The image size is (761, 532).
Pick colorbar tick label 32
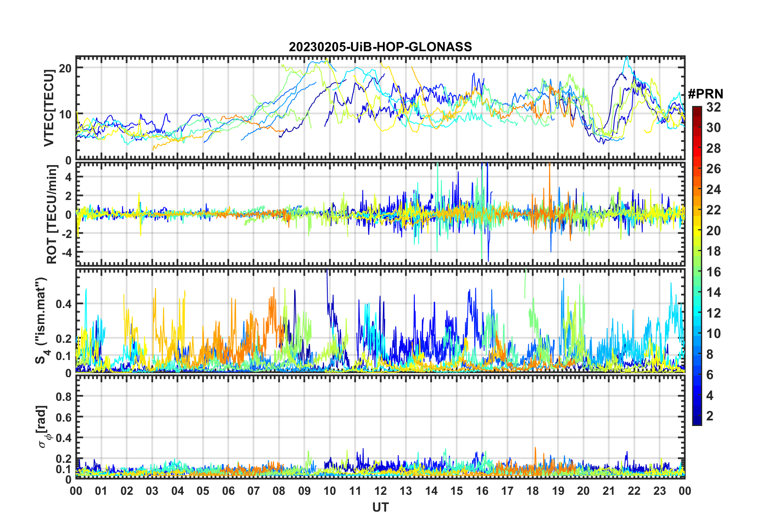[713, 107]
